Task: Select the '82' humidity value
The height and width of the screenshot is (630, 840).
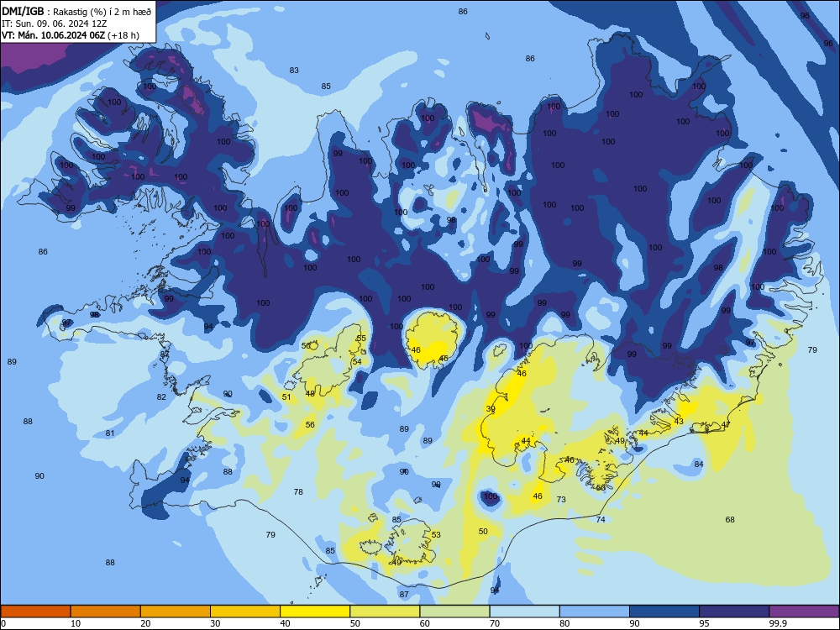Action: coord(161,397)
